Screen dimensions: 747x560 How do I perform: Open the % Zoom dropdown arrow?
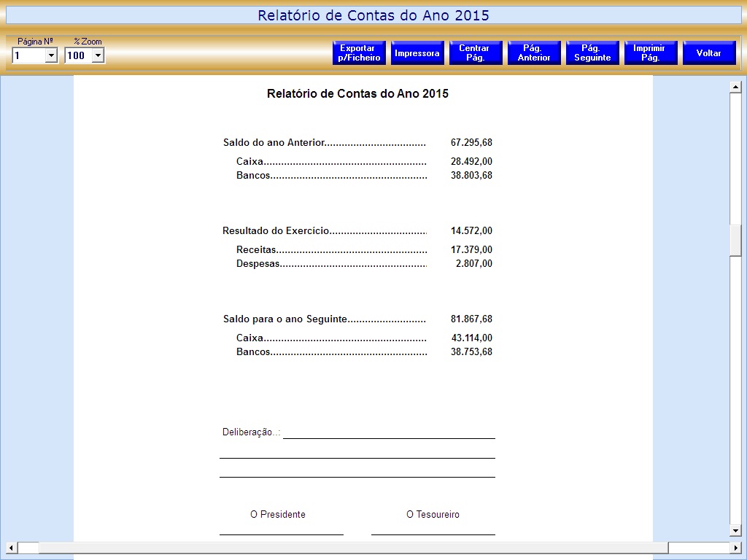coord(98,55)
